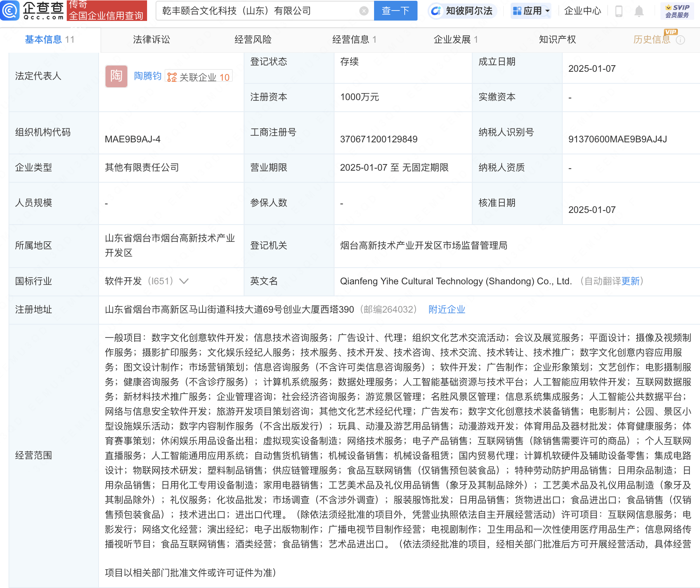Screen dimensions: 700x588
Task: Switch to the 经营信息 tab
Action: (x=354, y=40)
